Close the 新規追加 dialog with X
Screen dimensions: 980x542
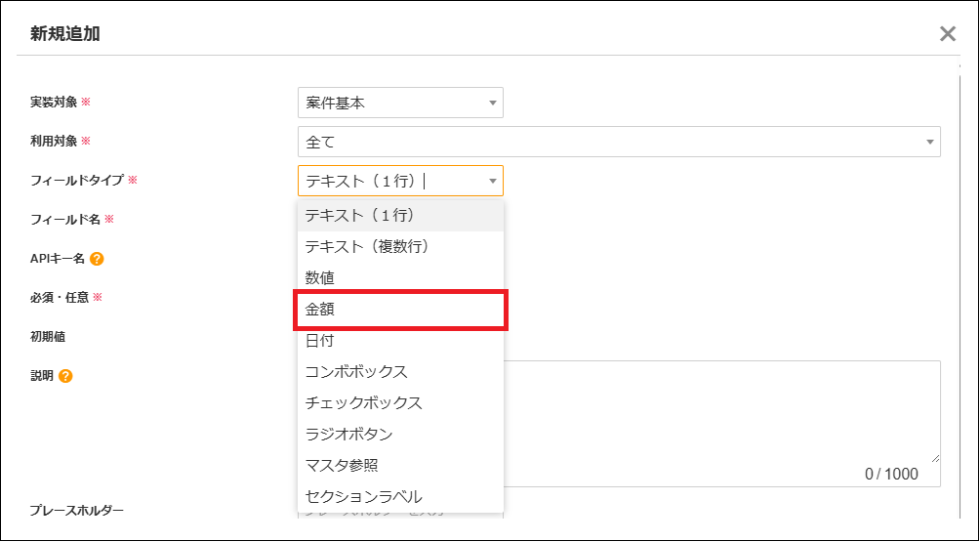click(x=947, y=34)
